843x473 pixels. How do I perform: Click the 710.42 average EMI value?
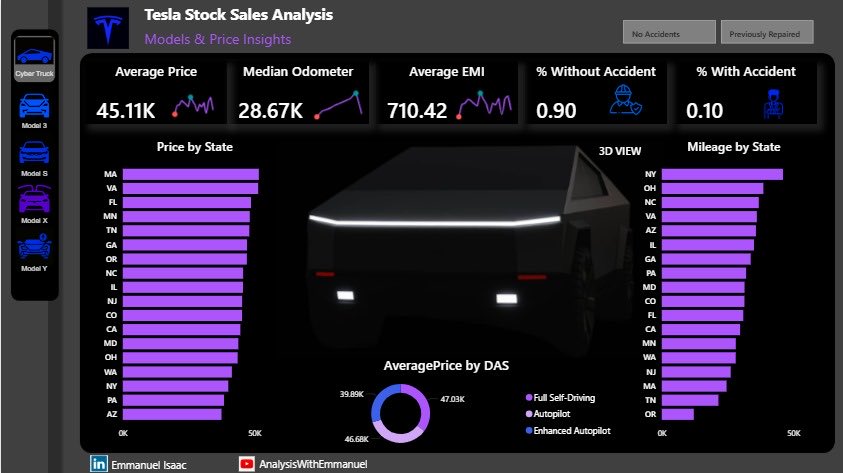(x=417, y=111)
